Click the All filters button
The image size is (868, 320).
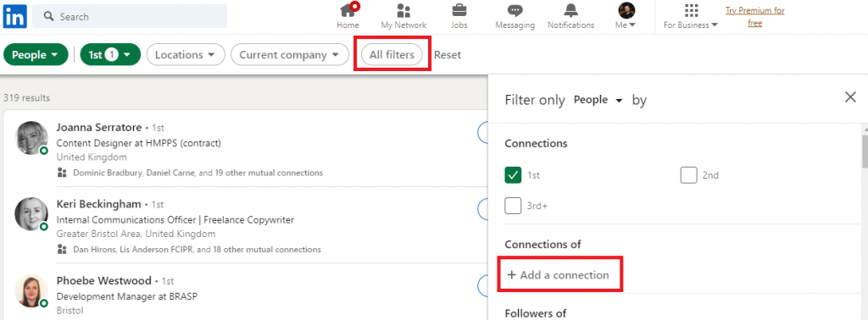[392, 55]
